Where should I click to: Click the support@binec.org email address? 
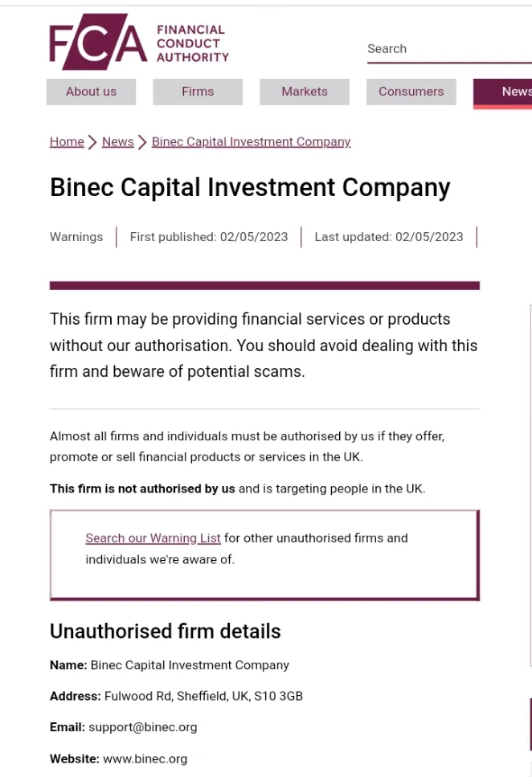tap(143, 727)
